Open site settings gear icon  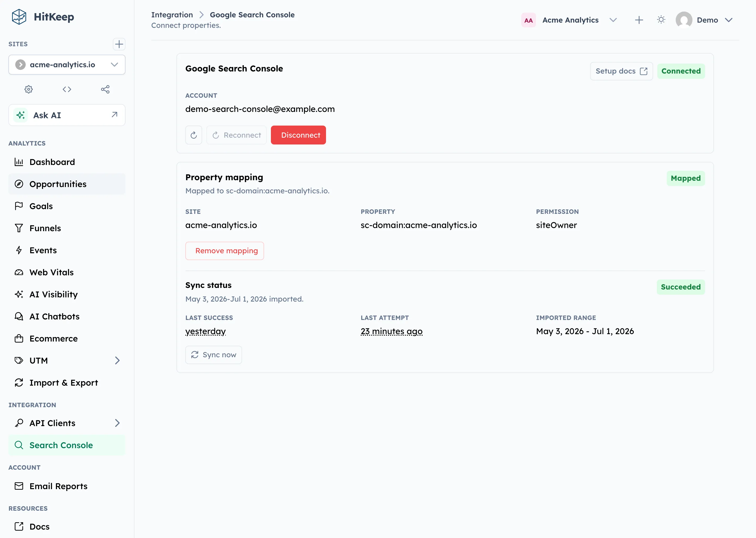click(29, 89)
